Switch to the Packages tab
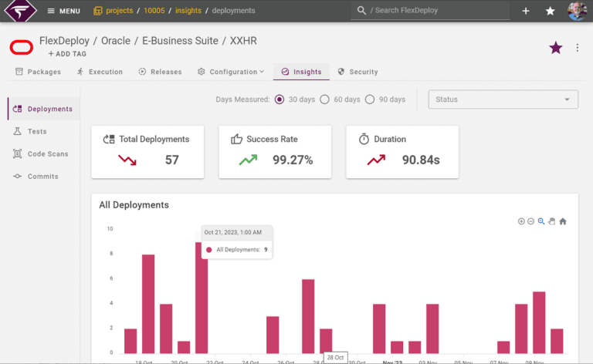 [38, 72]
